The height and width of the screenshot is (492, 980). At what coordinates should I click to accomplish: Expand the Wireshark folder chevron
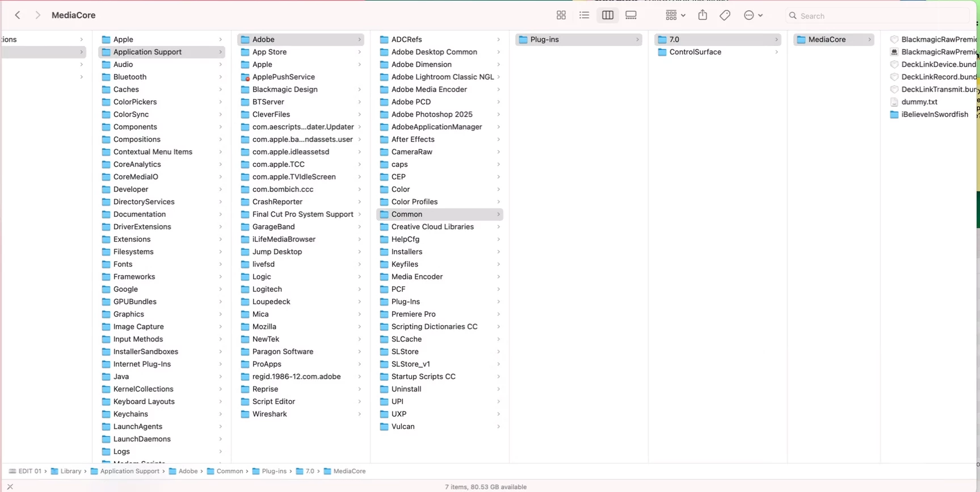359,414
